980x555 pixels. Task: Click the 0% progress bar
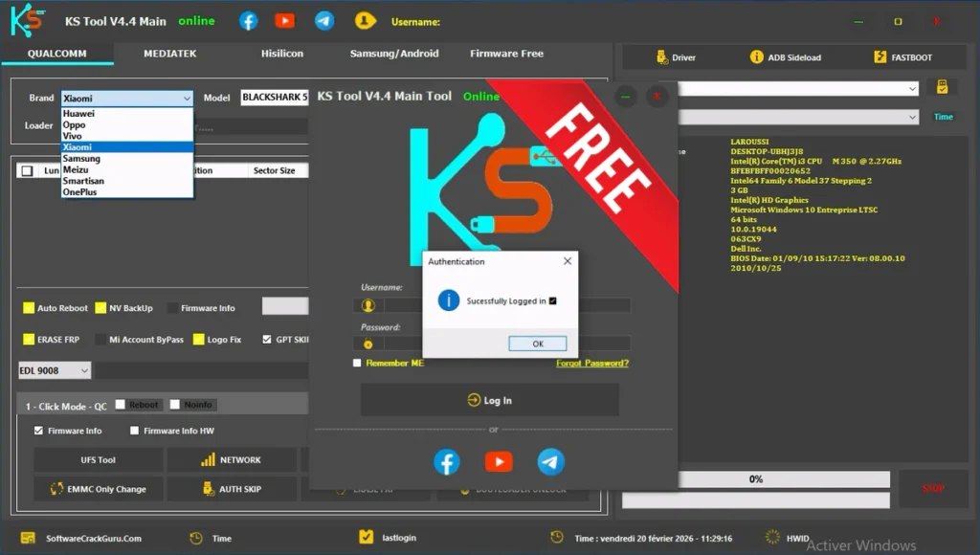755,479
